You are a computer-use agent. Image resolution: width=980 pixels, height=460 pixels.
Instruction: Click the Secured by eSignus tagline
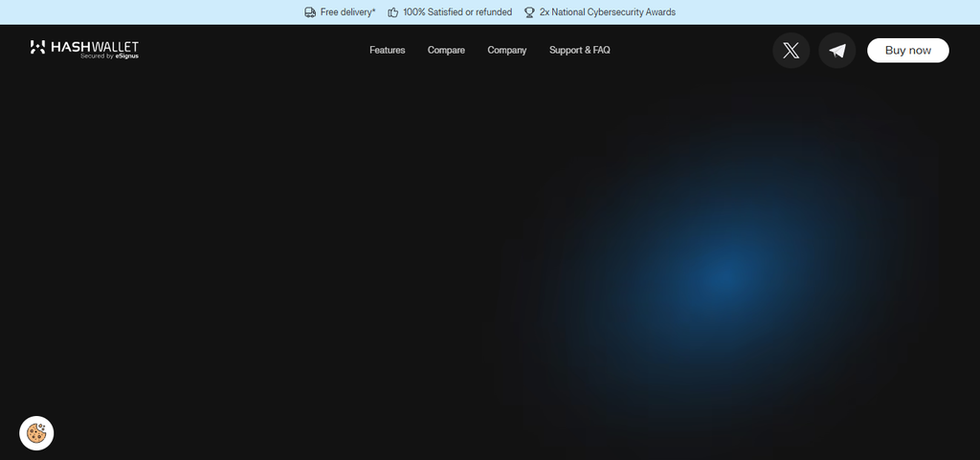pyautogui.click(x=109, y=56)
